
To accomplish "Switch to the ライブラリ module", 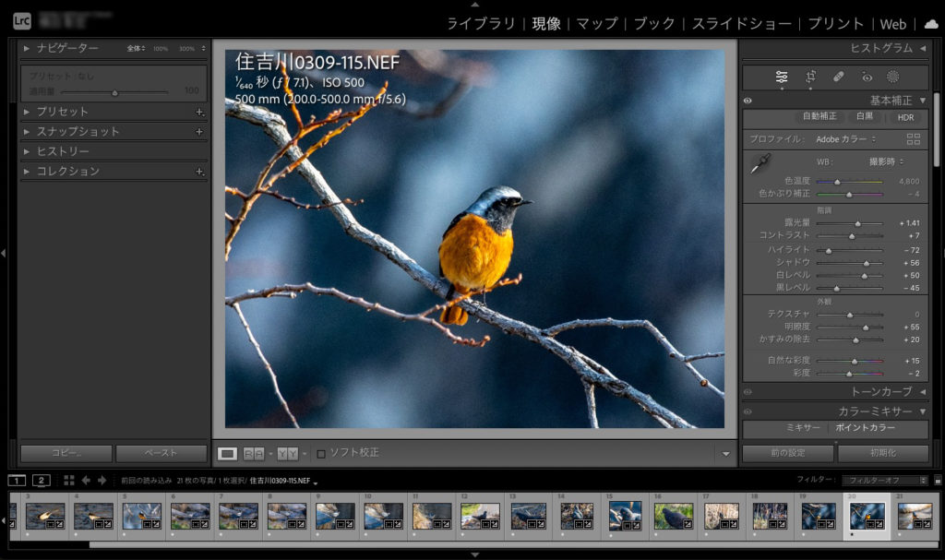I will tap(481, 23).
